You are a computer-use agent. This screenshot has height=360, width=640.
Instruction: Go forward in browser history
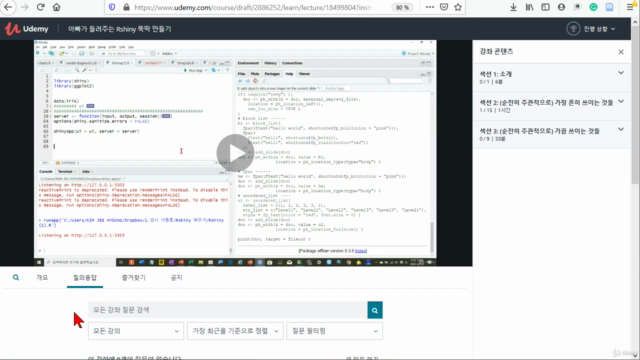point(24,7)
